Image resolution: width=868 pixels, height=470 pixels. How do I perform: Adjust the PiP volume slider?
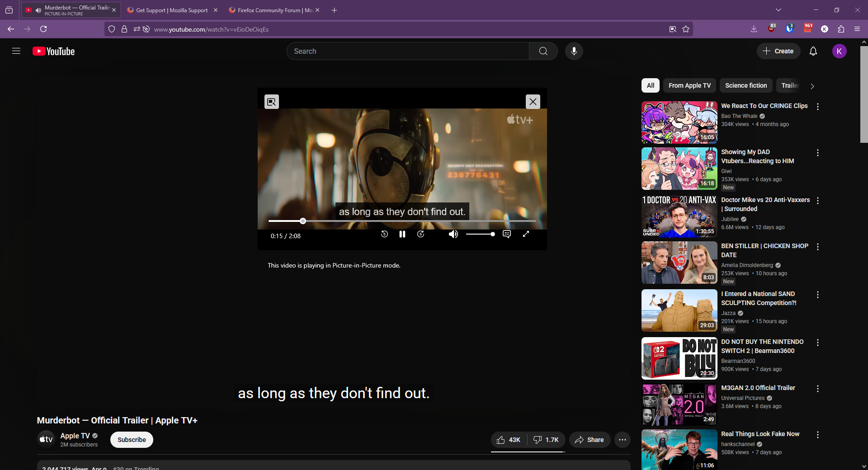tap(480, 234)
